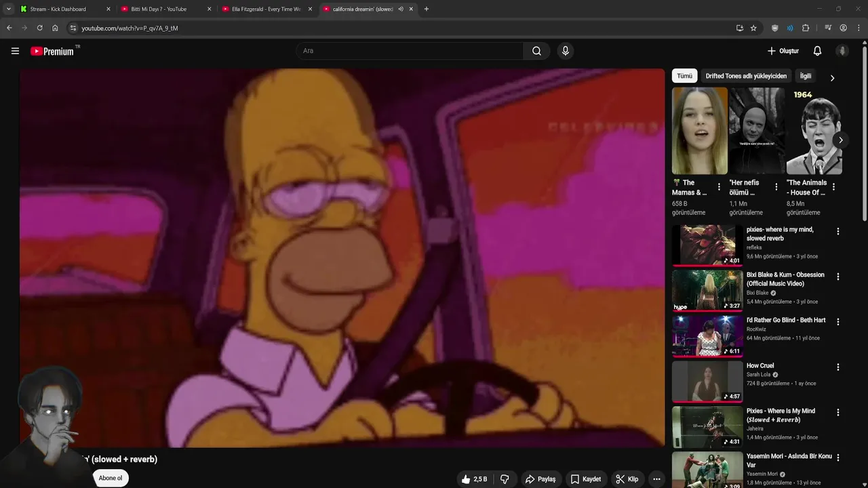Image resolution: width=868 pixels, height=488 pixels.
Task: Click the install app icon in the address bar
Action: pyautogui.click(x=739, y=28)
